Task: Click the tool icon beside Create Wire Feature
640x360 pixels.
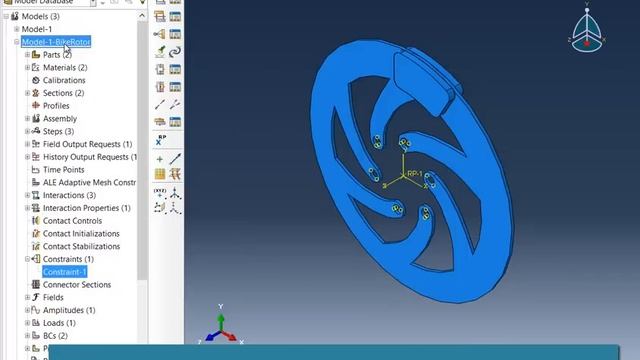Action: (x=175, y=104)
